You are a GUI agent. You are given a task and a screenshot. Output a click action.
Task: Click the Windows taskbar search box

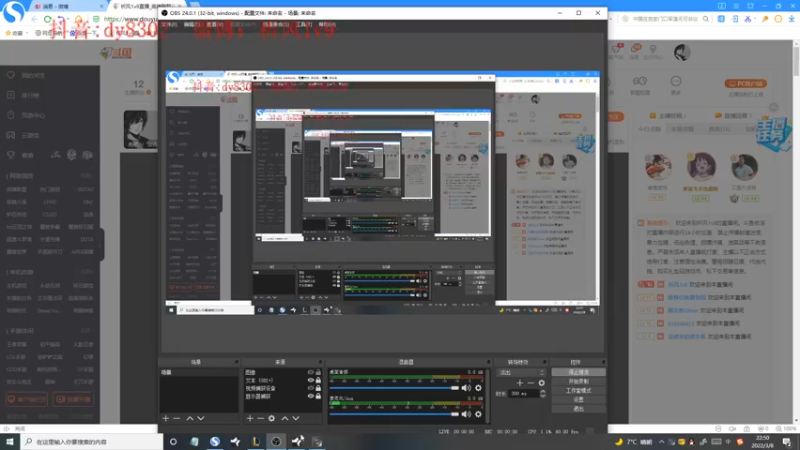click(91, 442)
